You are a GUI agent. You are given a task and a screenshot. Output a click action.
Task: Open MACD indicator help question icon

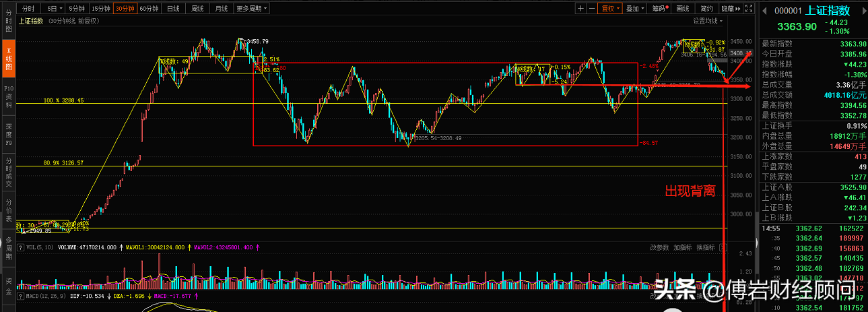(19, 295)
